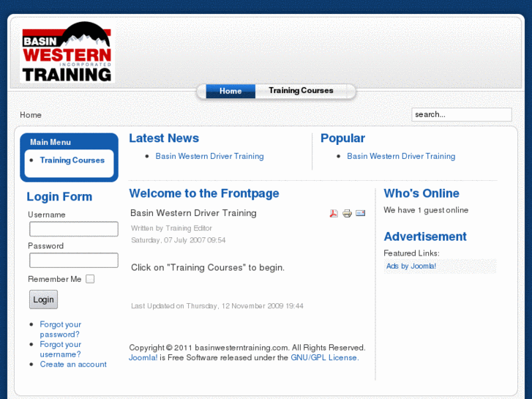532x399 pixels.
Task: Click the Latest News heading
Action: [x=164, y=138]
